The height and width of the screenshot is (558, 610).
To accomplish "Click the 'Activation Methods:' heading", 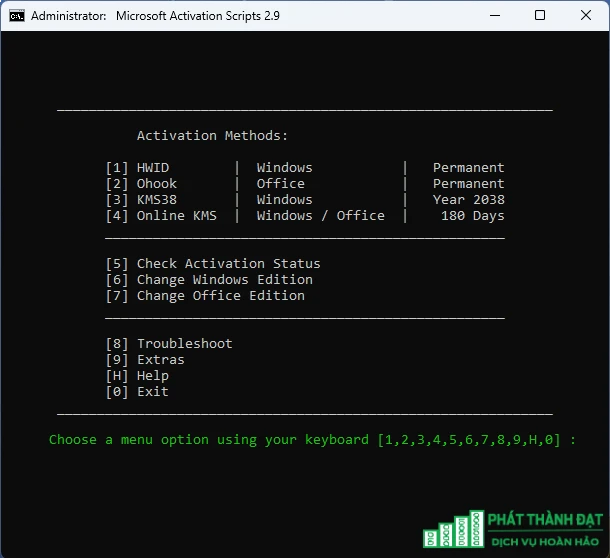I will tap(212, 136).
